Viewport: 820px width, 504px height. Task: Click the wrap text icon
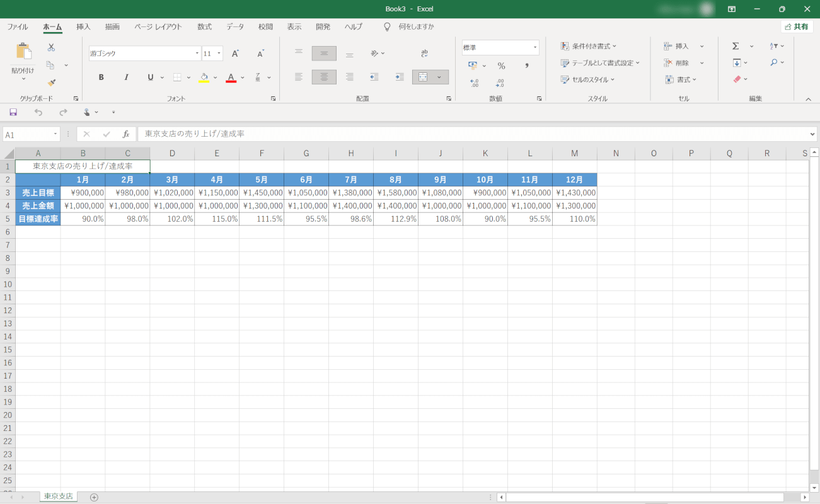pyautogui.click(x=425, y=54)
